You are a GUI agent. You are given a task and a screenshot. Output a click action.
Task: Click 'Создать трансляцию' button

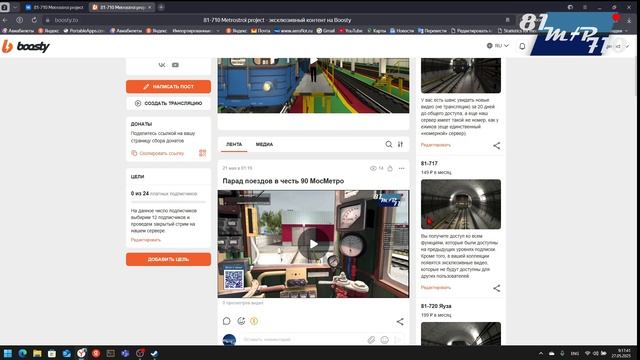pos(168,103)
